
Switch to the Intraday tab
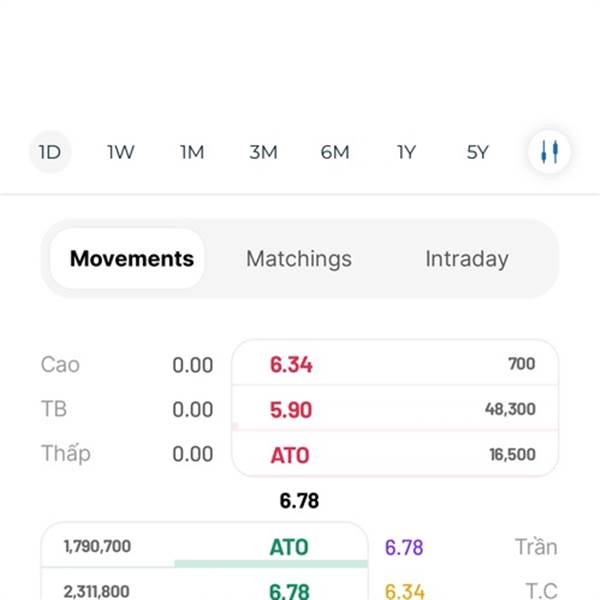pyautogui.click(x=467, y=259)
